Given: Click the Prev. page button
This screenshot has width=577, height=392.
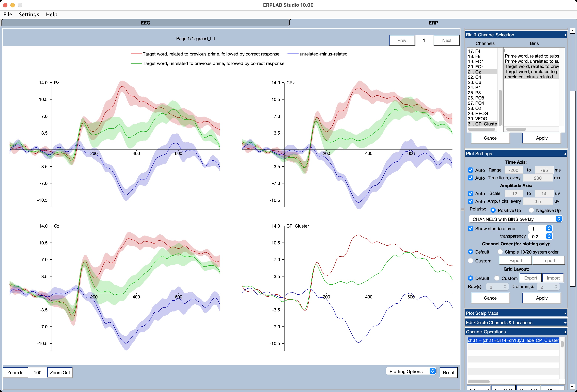Looking at the screenshot, I should click(402, 40).
